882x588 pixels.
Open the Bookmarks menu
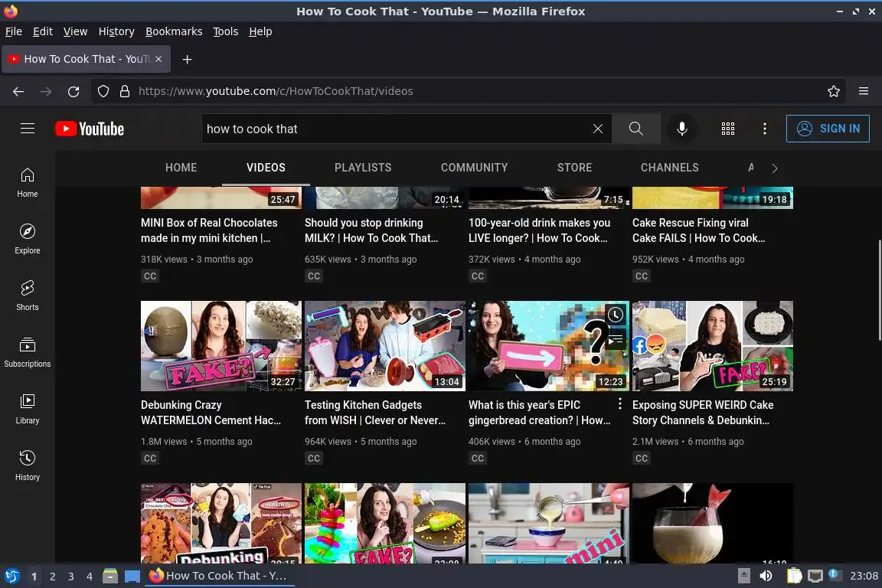coord(174,31)
